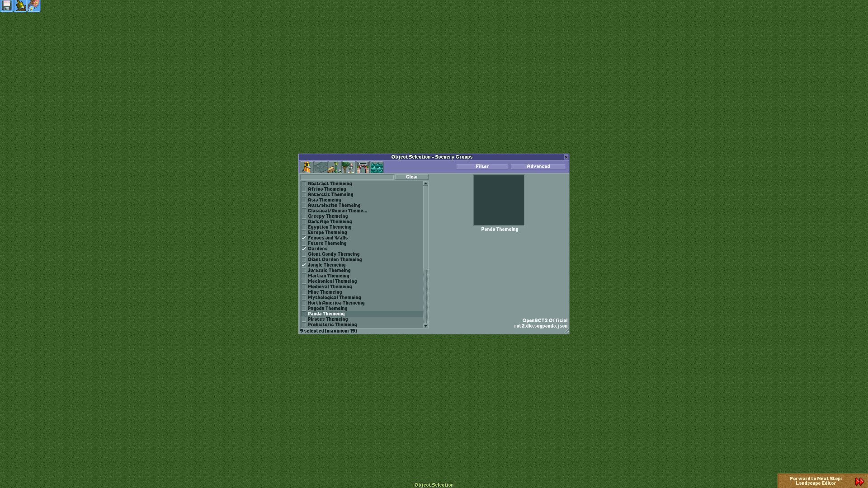
Task: Select the Panda Themeing list entry
Action: click(x=325, y=314)
